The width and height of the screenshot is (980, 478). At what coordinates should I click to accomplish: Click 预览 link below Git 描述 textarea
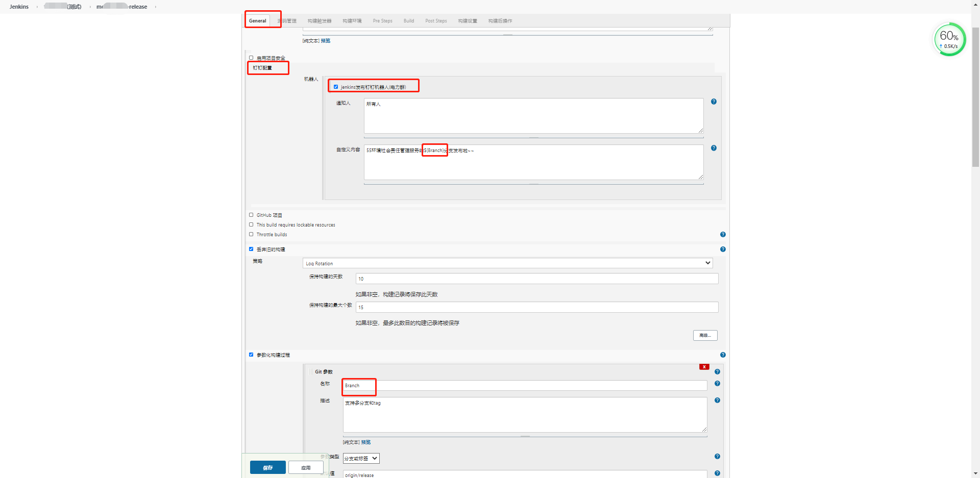(366, 442)
